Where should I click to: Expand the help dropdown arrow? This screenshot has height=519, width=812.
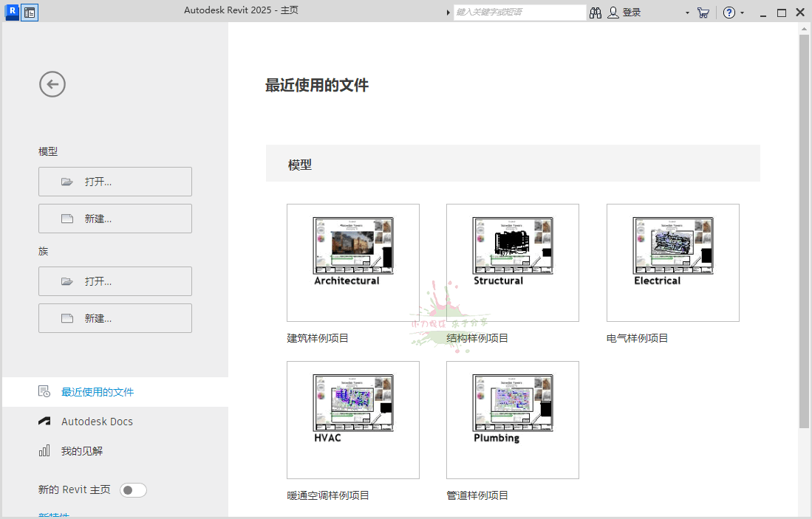click(x=743, y=12)
